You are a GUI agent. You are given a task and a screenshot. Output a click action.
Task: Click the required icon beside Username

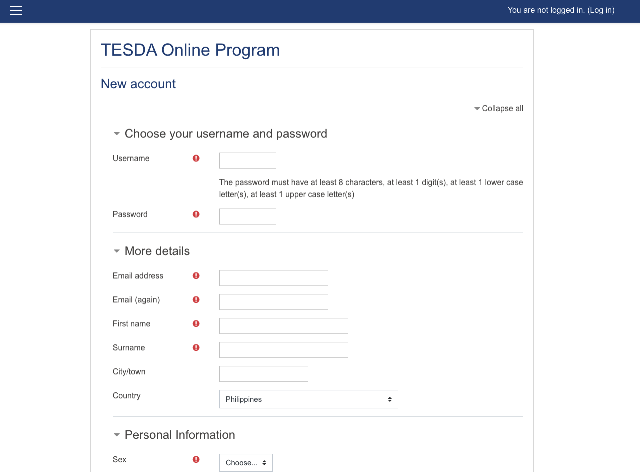click(196, 158)
